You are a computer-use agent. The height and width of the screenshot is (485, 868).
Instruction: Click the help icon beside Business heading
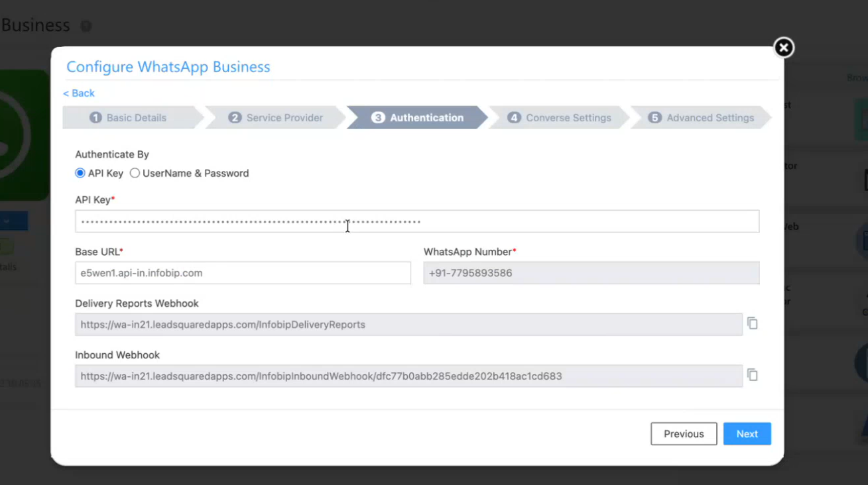tap(86, 27)
